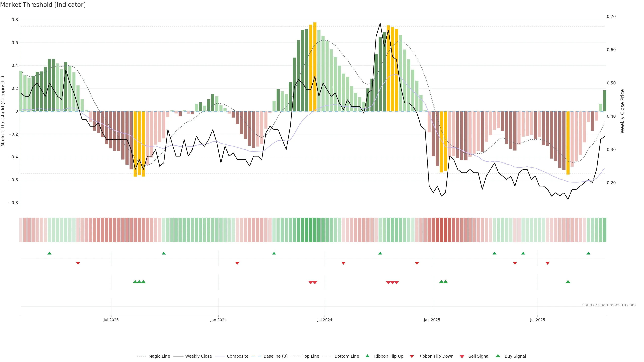Click Ribbon Flip Down legend triangle icon
The height and width of the screenshot is (362, 644).
coord(412,356)
